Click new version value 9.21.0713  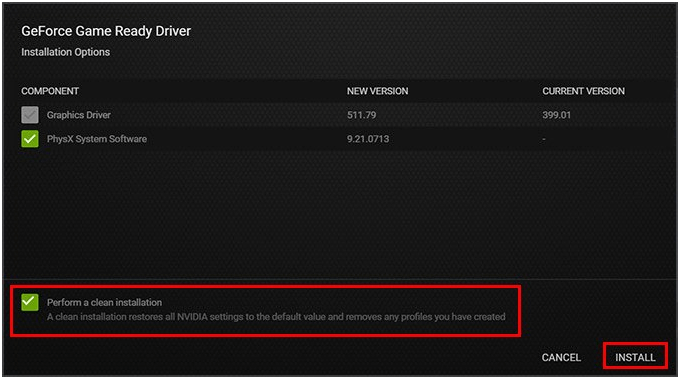coord(368,139)
